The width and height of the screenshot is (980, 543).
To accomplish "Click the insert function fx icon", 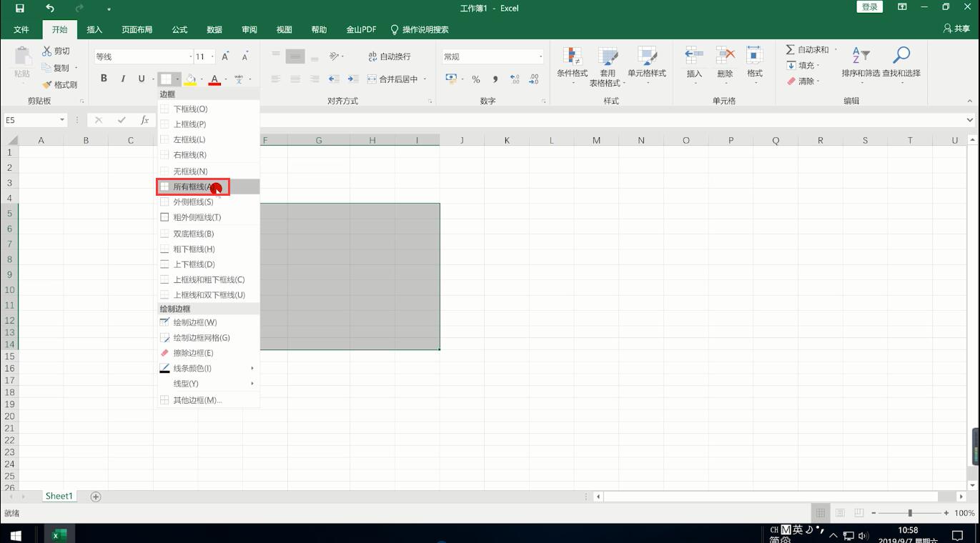I will (144, 120).
